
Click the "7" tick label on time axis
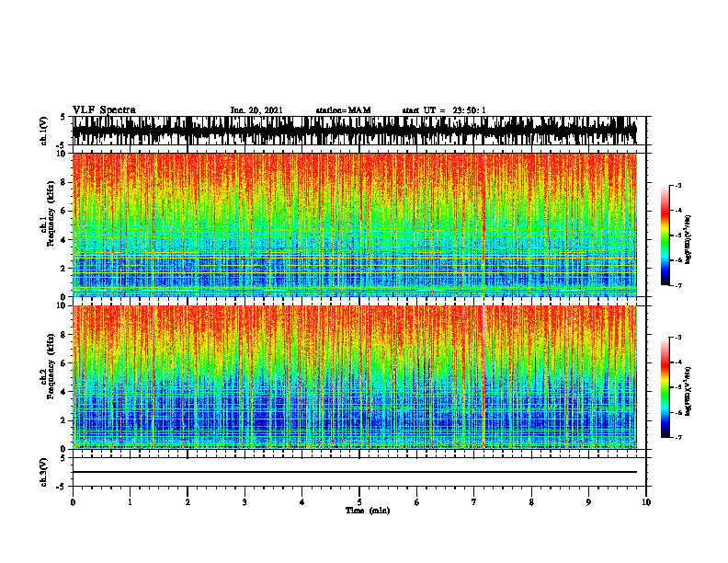[x=474, y=502]
